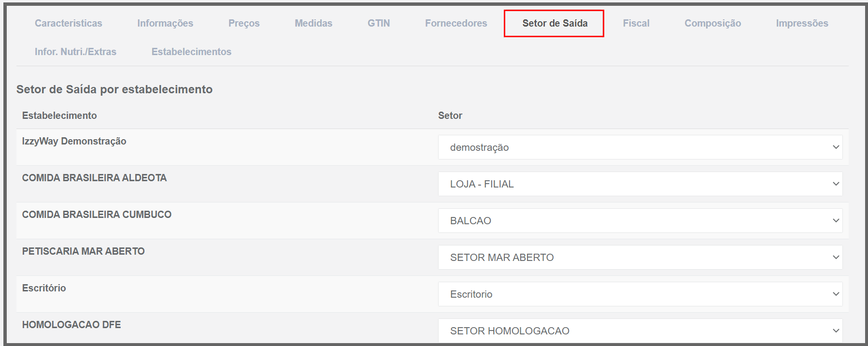The height and width of the screenshot is (346, 868).
Task: Select the Setor de Saída tab
Action: point(555,23)
